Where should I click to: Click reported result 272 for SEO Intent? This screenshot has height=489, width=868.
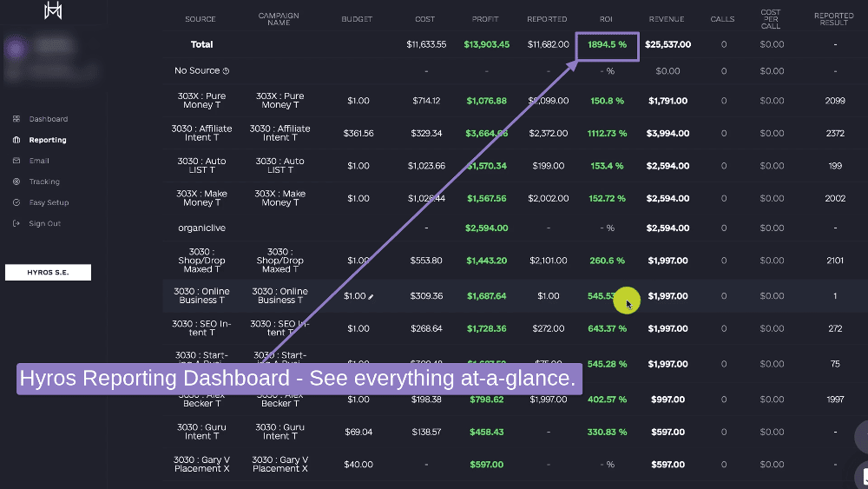point(835,329)
